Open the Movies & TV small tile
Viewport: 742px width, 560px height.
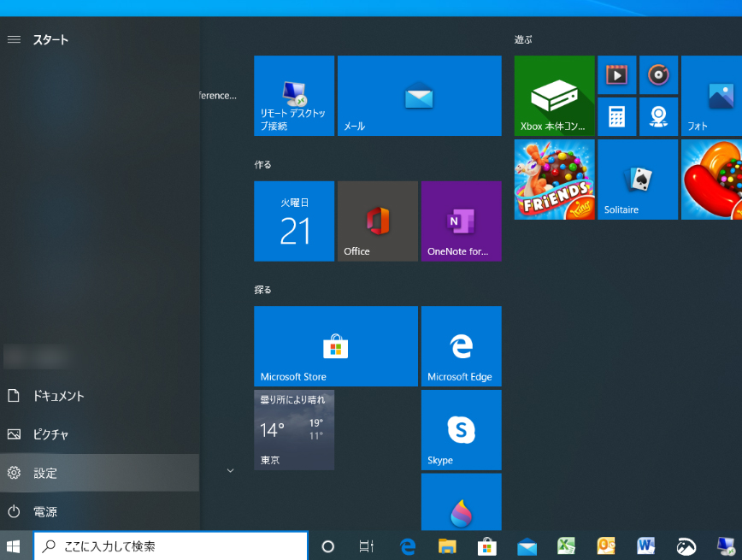pyautogui.click(x=616, y=74)
